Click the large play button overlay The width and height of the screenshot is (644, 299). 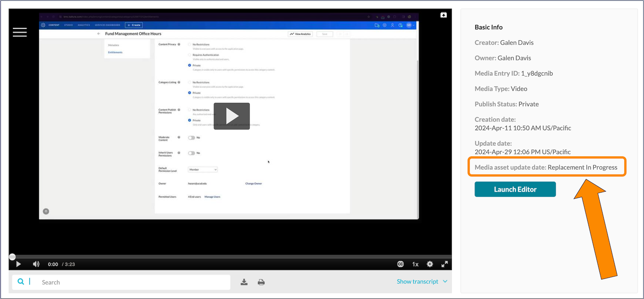tap(231, 116)
